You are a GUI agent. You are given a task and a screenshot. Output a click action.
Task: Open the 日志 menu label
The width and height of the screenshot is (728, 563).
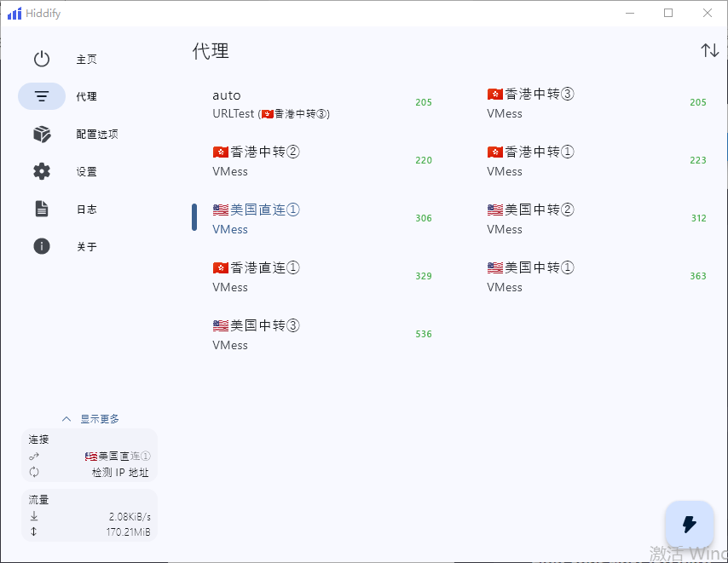point(86,210)
